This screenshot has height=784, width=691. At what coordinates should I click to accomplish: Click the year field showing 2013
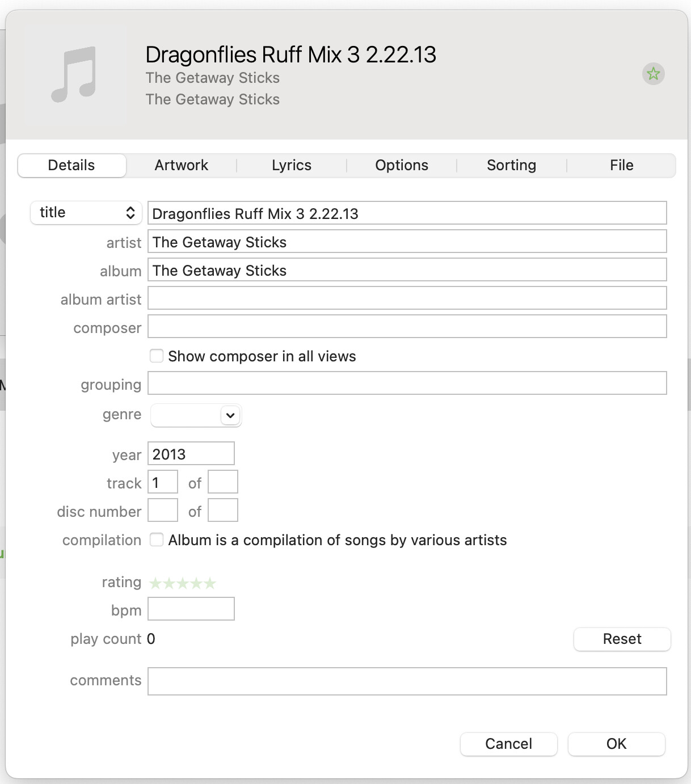[x=191, y=454]
